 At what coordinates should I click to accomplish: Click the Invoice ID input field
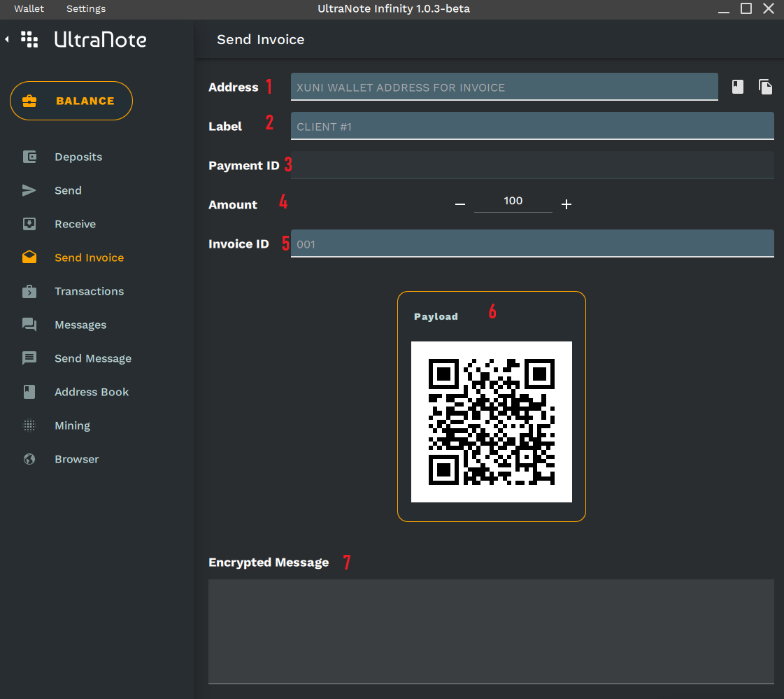click(x=532, y=243)
